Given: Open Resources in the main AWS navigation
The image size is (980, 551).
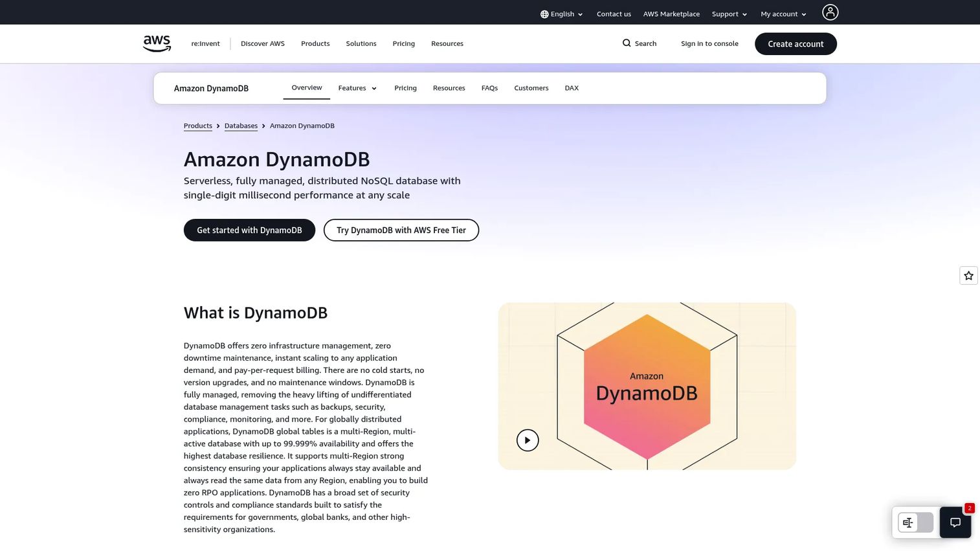Looking at the screenshot, I should pos(447,43).
